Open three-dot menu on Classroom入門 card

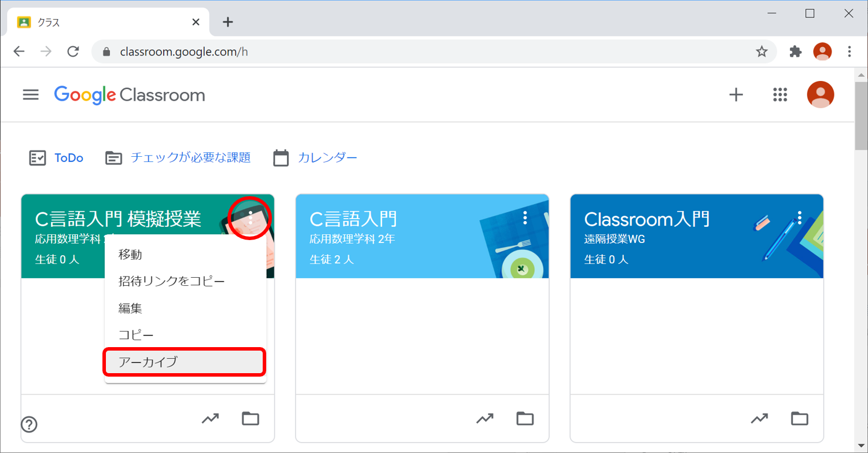click(x=800, y=218)
